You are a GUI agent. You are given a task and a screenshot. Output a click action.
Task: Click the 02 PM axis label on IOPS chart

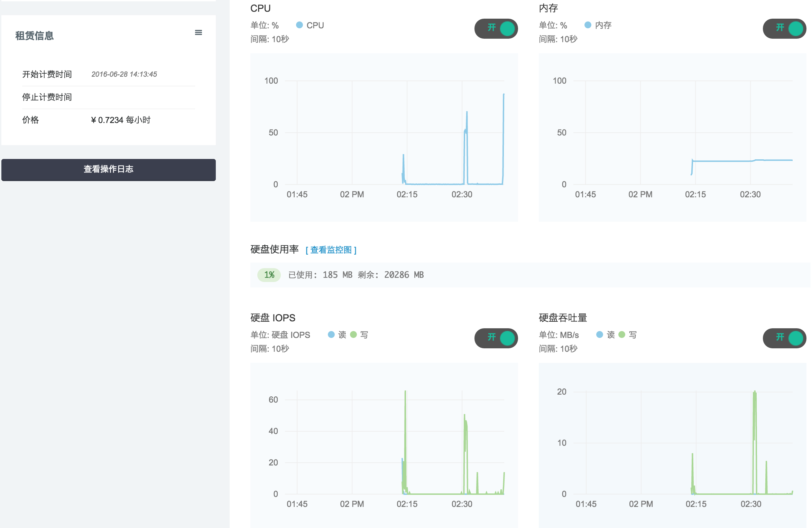pyautogui.click(x=352, y=504)
